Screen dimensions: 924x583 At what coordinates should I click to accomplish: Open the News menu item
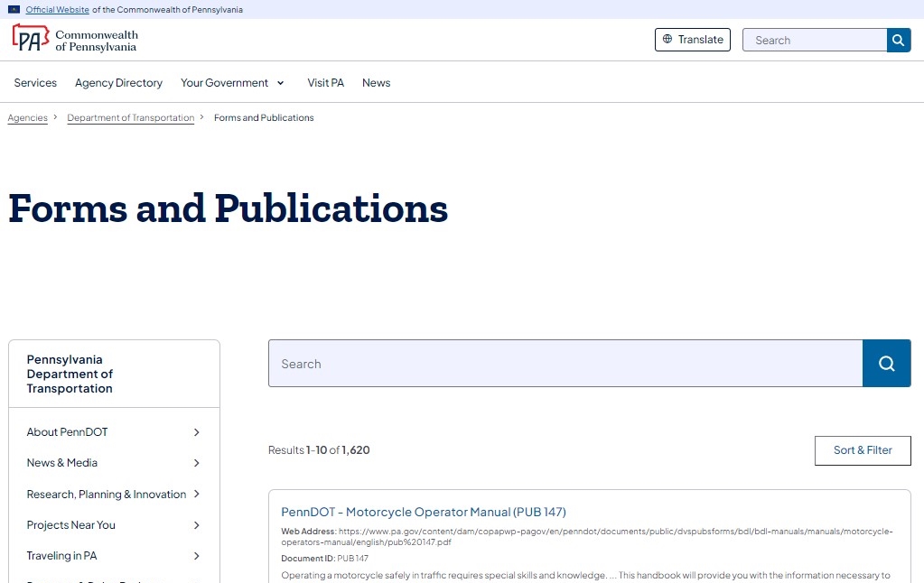point(376,83)
